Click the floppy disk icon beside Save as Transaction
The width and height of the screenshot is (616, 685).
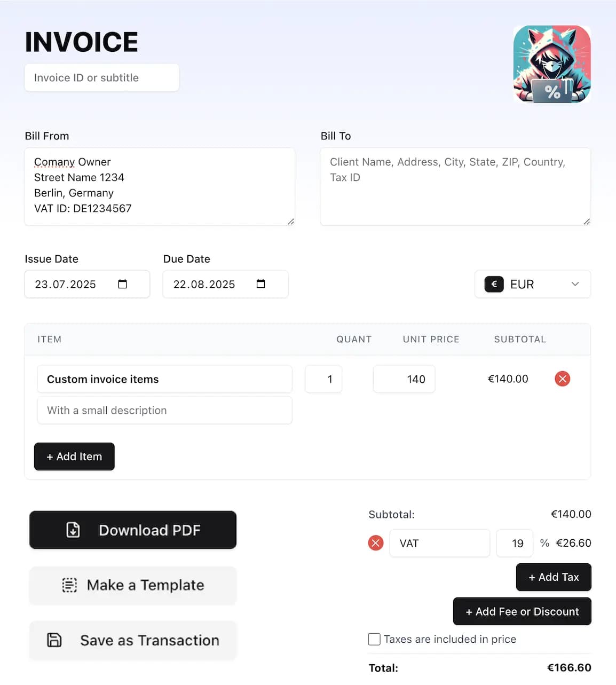point(54,640)
